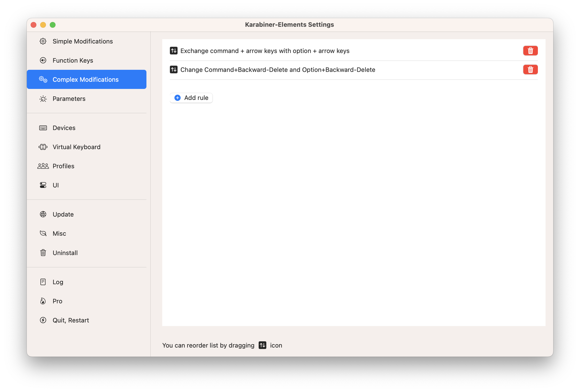580x392 pixels.
Task: Select the Pro section
Action: [x=57, y=301]
